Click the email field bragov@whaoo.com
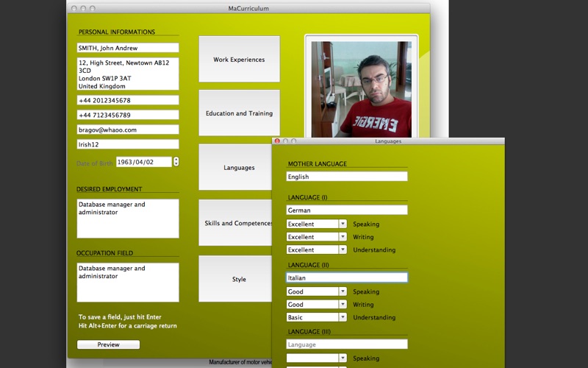The height and width of the screenshot is (368, 588). tap(128, 130)
